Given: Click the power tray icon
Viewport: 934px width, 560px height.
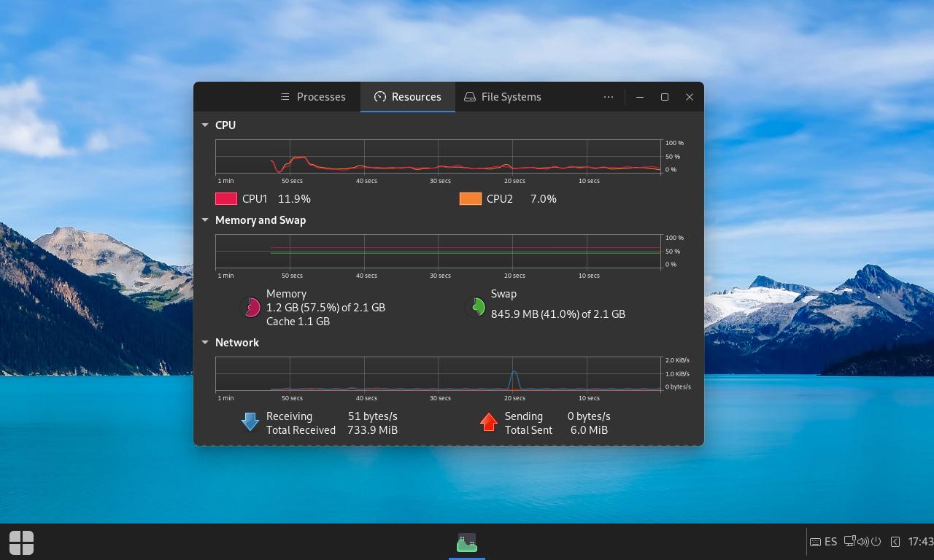Looking at the screenshot, I should tap(876, 542).
